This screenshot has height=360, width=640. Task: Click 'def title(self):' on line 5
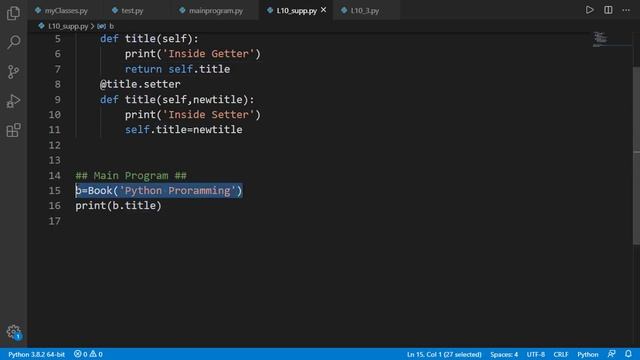point(149,38)
